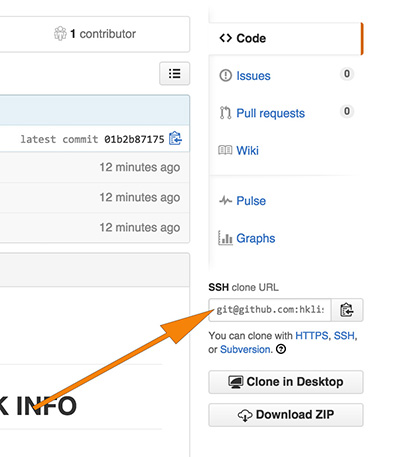The height and width of the screenshot is (457, 400).
Task: Click the 'SSH clone URL' label
Action: click(x=243, y=287)
